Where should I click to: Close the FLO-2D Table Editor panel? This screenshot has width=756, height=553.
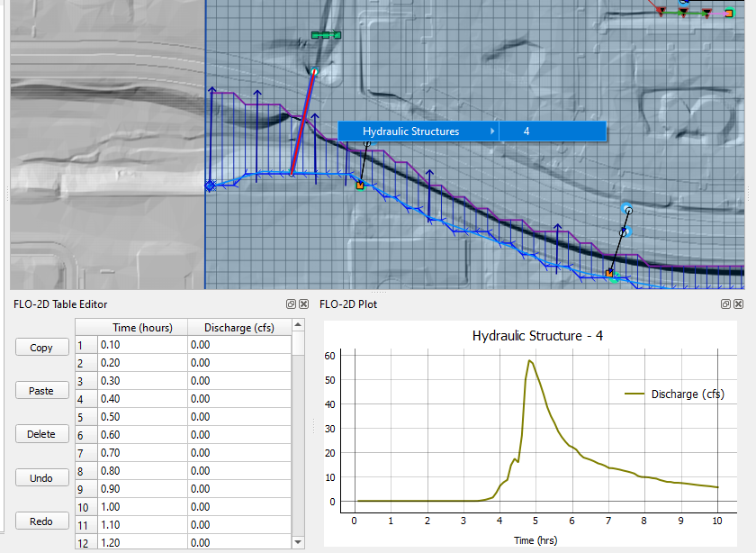tap(303, 304)
